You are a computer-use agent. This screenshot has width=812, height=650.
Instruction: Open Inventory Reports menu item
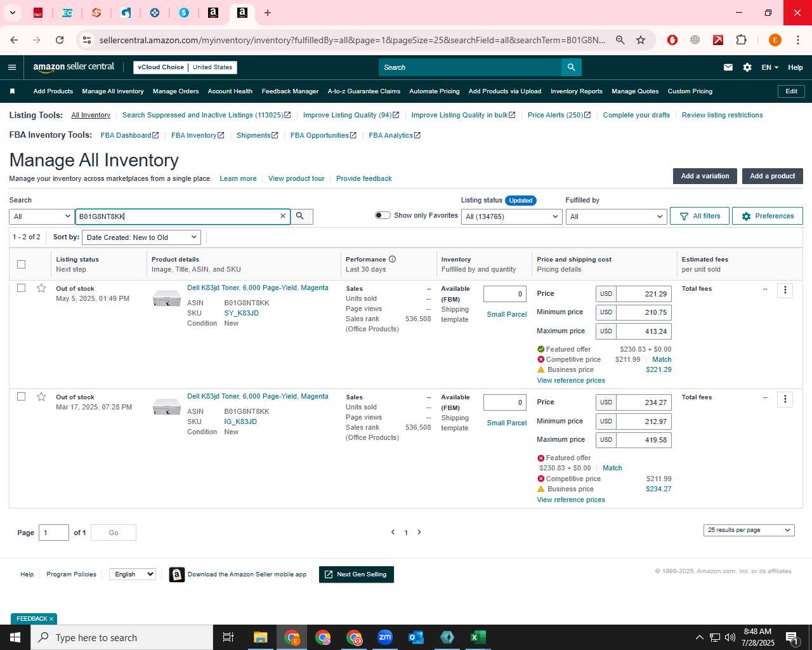[x=577, y=91]
